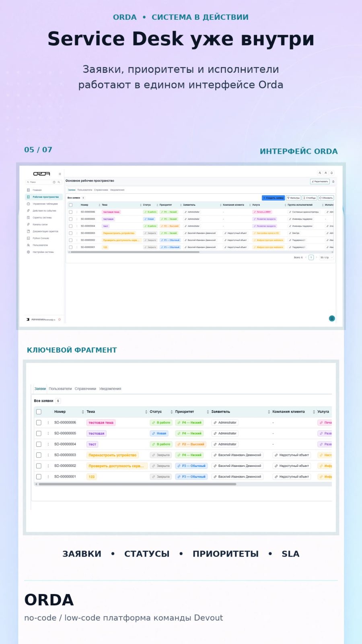Open row menu dots for SD-00000006 in fragment
The image size is (362, 644).
pos(48,423)
